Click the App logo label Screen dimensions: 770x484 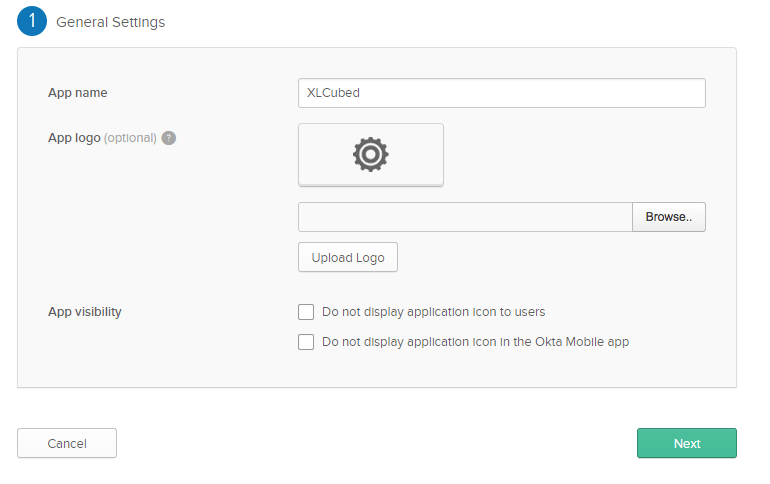[x=74, y=138]
